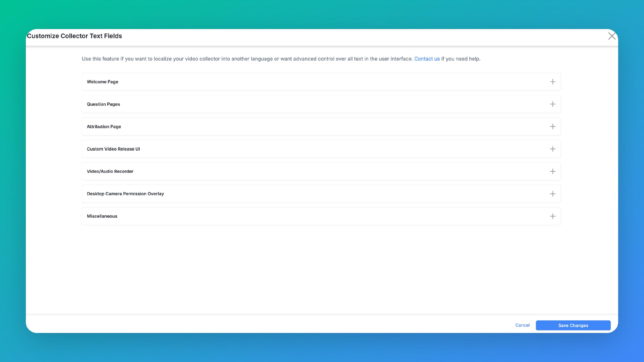Open the Attribution Page section label
The height and width of the screenshot is (362, 644).
pos(104,127)
